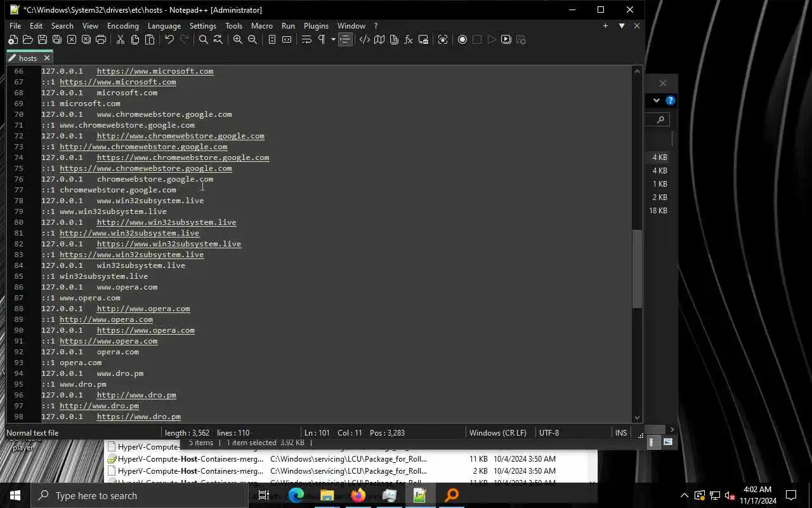812x508 pixels.
Task: Click the scrollbar down arrow in editor
Action: point(638,417)
